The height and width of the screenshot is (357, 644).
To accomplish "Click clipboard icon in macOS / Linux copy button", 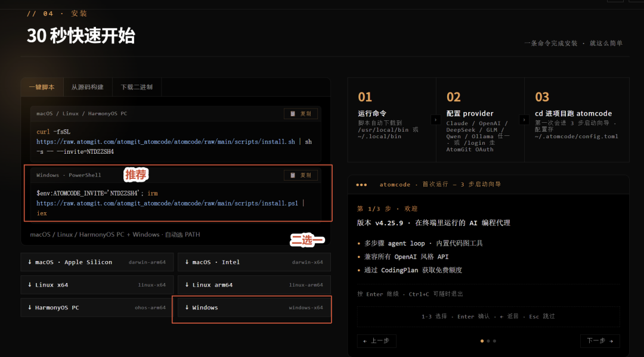I will click(293, 114).
